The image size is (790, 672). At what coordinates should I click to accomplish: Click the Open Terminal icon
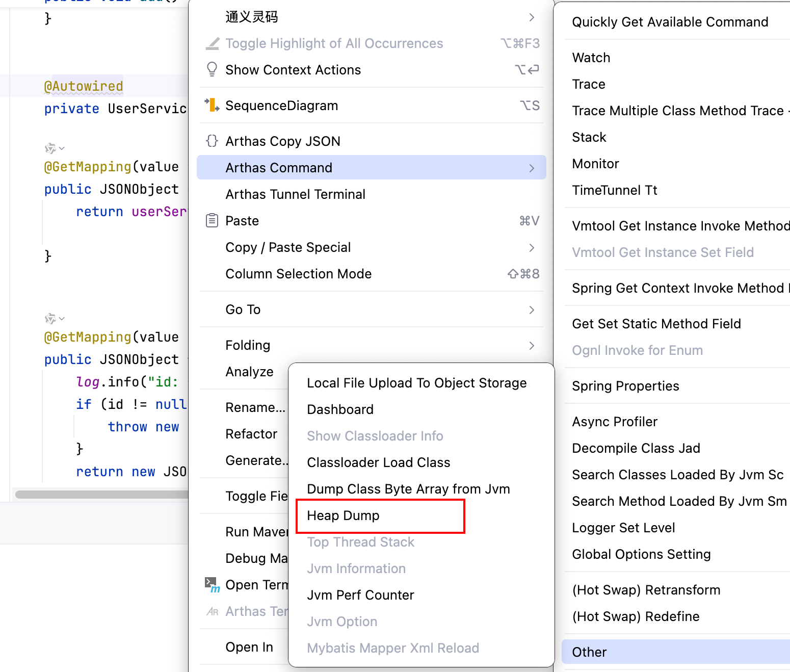click(212, 585)
